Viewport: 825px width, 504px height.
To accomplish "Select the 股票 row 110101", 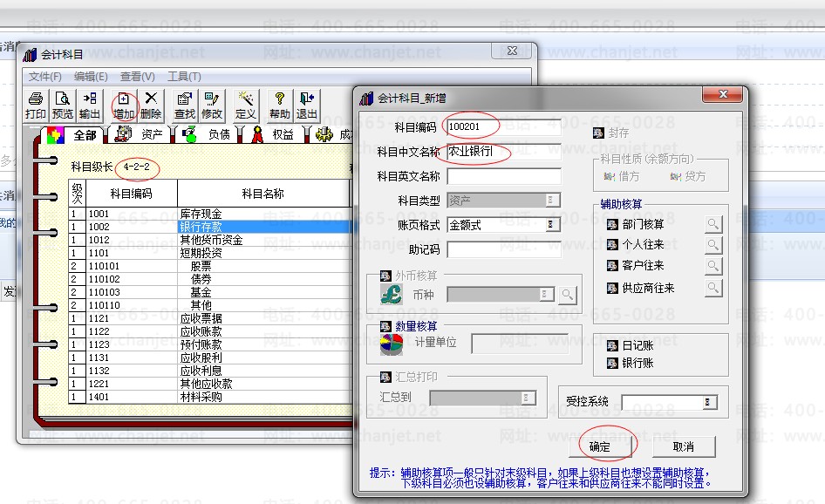I will tap(209, 266).
